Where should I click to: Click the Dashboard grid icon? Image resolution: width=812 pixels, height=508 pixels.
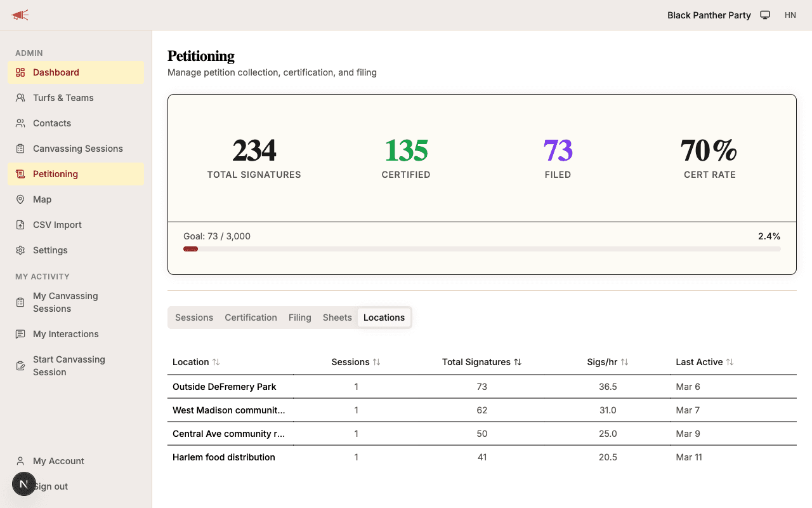[20, 72]
